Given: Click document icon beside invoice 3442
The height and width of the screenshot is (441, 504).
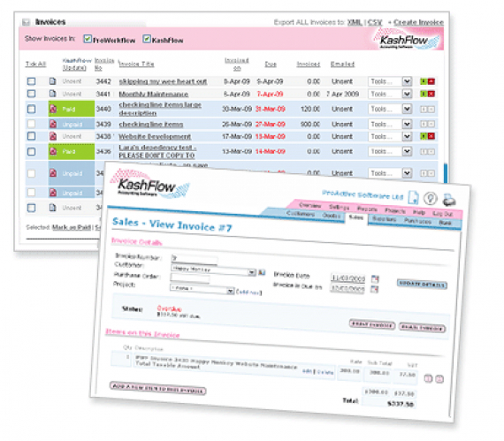Looking at the screenshot, I should 53,81.
